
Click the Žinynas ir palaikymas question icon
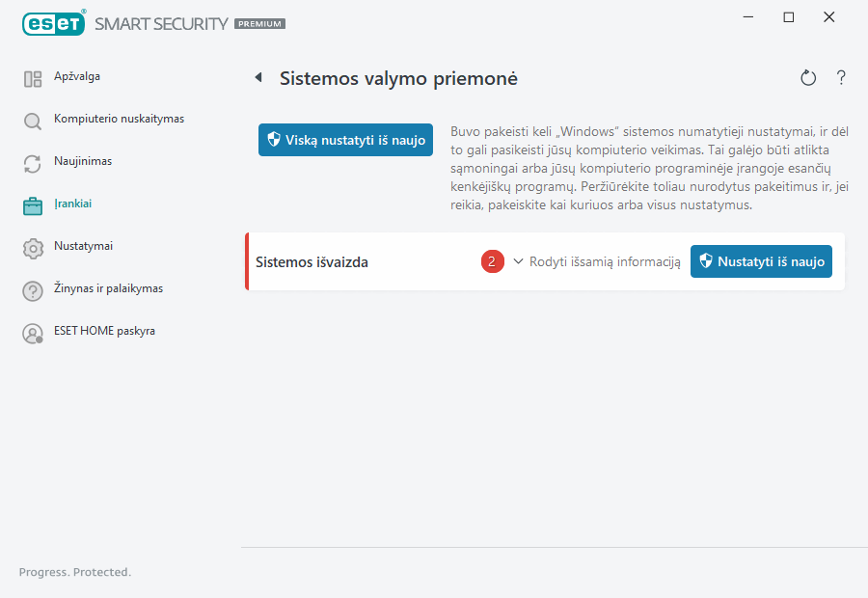point(33,291)
